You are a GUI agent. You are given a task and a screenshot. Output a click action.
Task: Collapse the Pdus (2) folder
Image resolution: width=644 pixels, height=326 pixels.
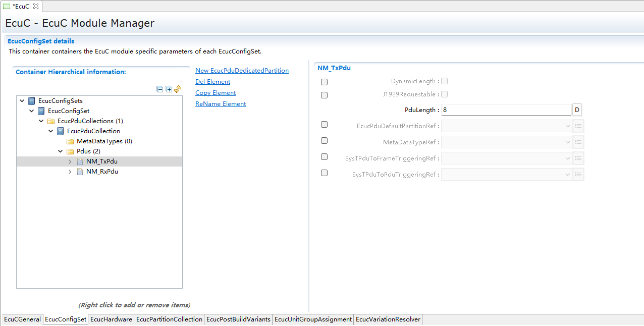tap(61, 151)
